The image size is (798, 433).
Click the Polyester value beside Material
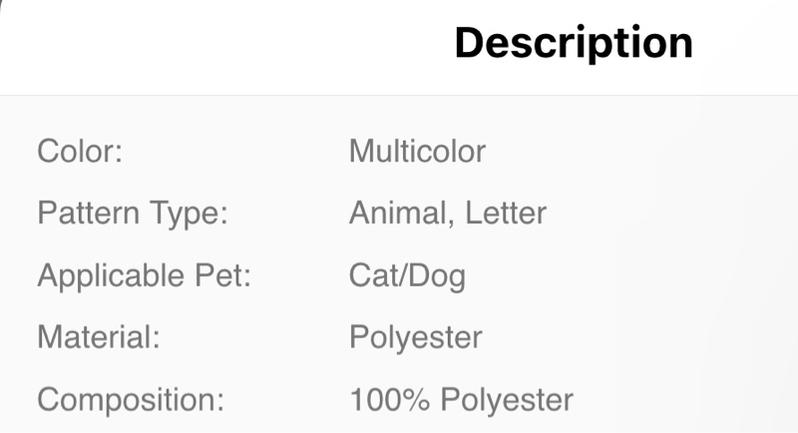point(415,337)
